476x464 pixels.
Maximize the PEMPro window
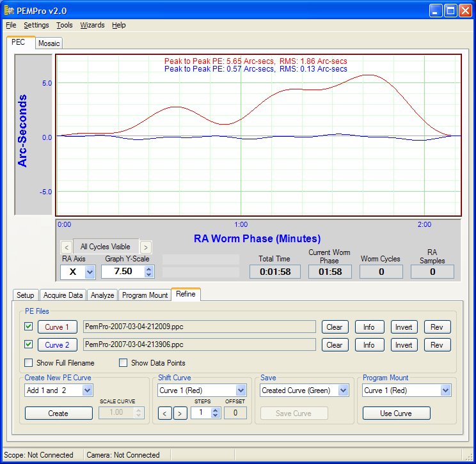(x=450, y=11)
